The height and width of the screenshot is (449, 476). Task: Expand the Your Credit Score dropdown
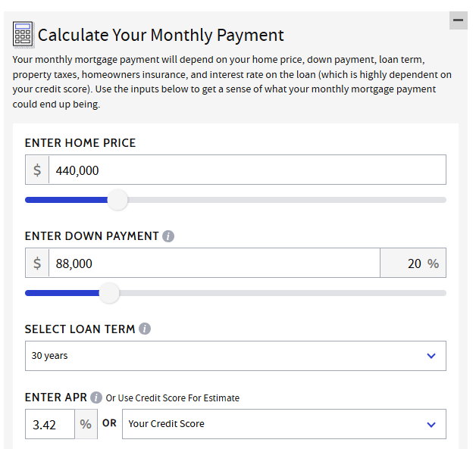(283, 424)
